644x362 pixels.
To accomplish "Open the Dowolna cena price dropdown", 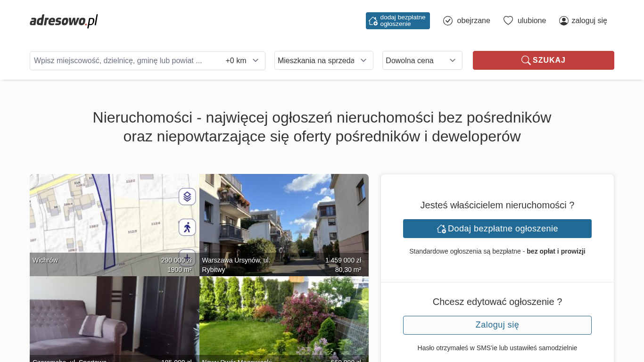I will tap(422, 60).
